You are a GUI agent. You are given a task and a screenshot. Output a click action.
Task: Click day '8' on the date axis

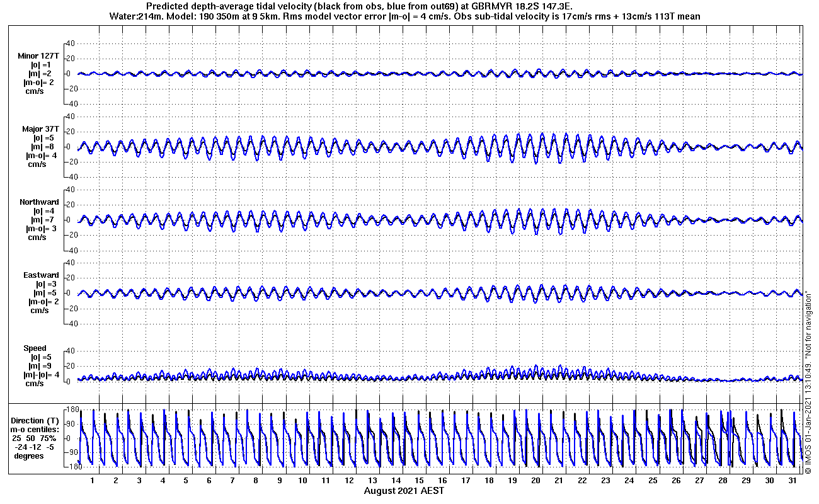256,480
